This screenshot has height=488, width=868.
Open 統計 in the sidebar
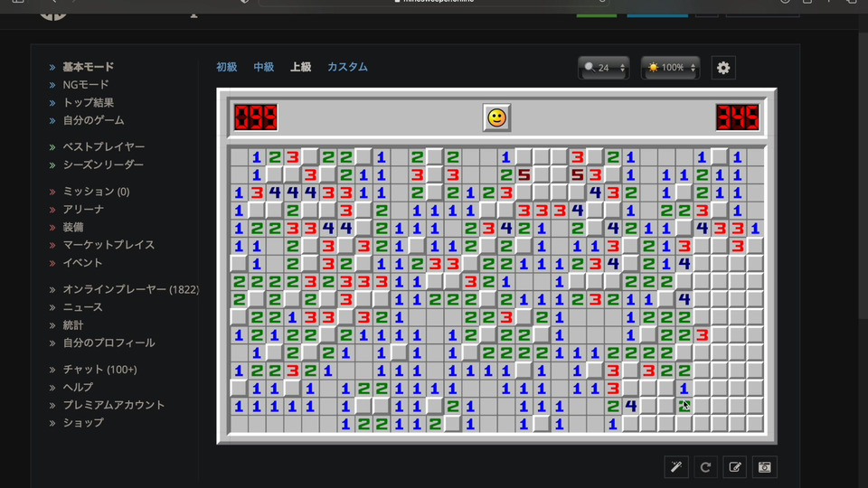tap(72, 324)
